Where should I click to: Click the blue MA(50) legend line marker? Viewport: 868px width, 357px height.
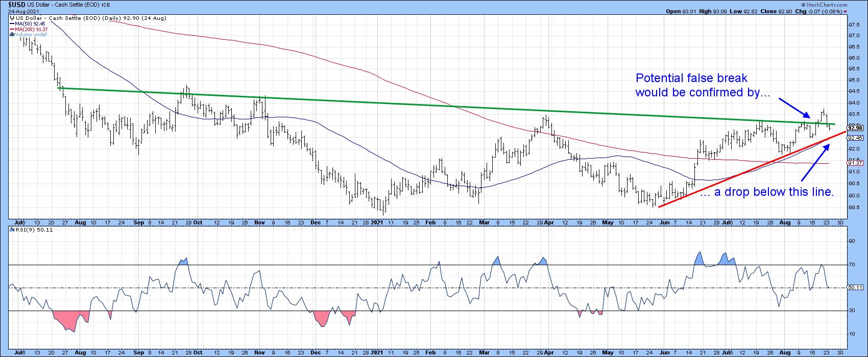click(x=11, y=23)
